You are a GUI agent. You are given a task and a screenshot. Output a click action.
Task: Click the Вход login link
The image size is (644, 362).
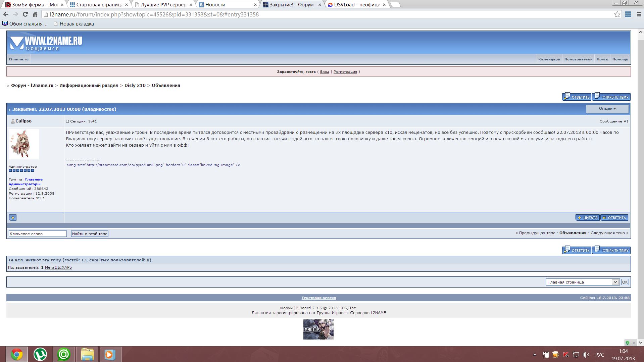tap(325, 72)
